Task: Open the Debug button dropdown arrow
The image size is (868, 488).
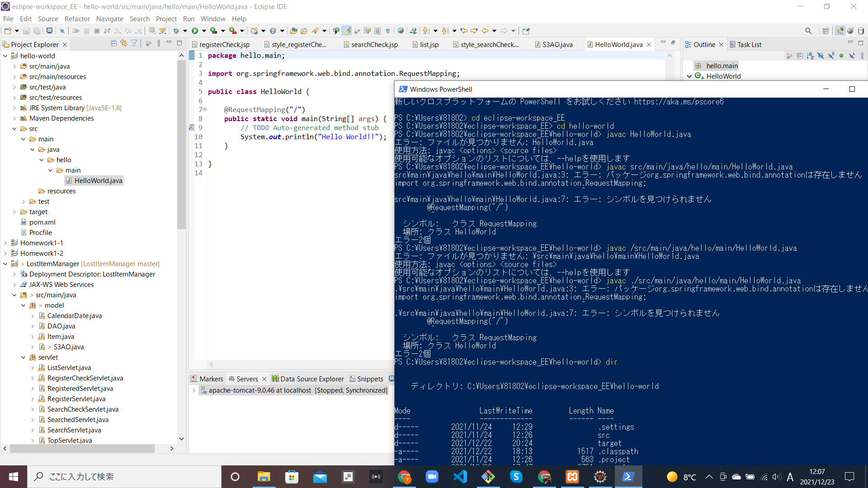Action: 185,31
